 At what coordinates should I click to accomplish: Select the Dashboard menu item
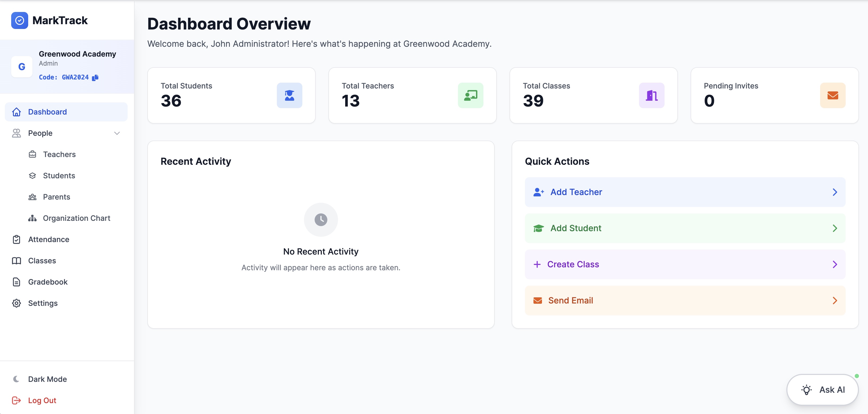[x=47, y=112]
